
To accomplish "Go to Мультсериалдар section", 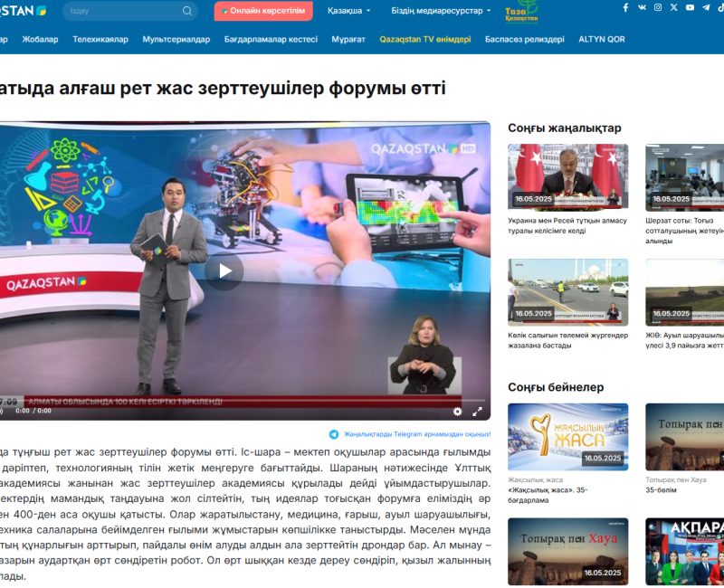I will [x=176, y=39].
